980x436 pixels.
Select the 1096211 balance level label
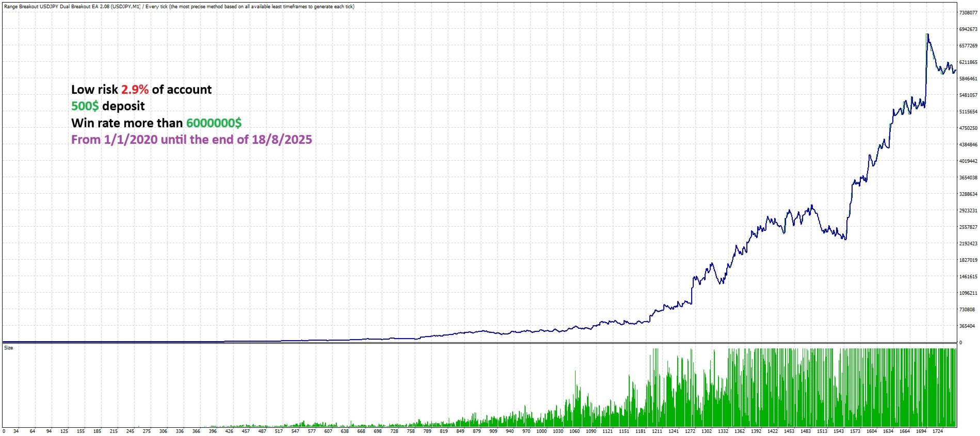click(x=968, y=293)
